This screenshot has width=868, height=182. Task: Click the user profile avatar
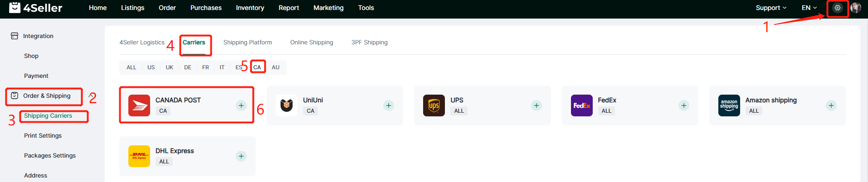[856, 8]
